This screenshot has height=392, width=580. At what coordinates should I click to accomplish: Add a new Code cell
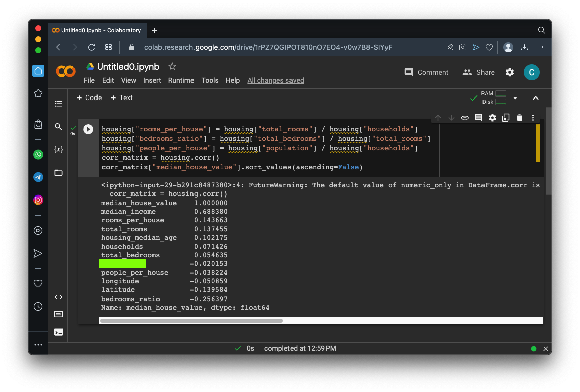89,97
